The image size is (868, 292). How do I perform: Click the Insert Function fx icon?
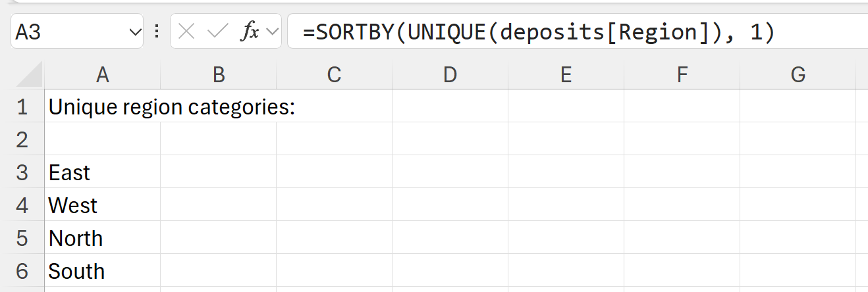point(250,32)
